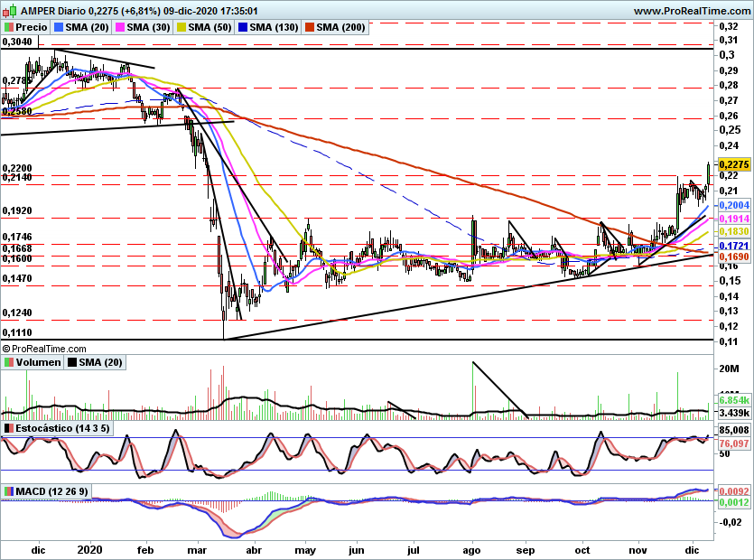Click the 0,11 price axis label
This screenshot has height=560, width=754.
point(729,341)
